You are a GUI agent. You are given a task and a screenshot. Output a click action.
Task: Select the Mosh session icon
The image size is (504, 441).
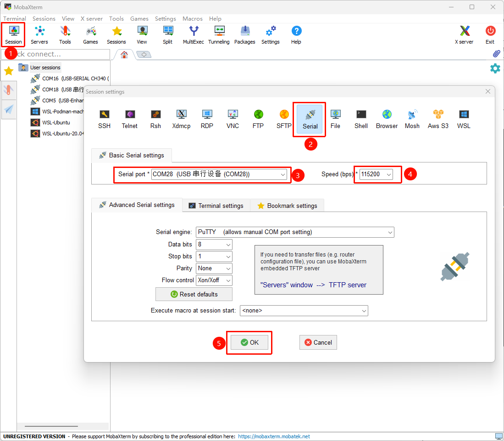[x=412, y=119]
